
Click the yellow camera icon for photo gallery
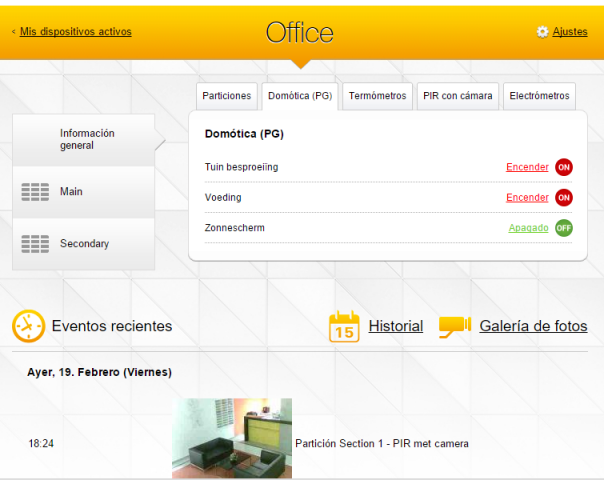point(454,326)
